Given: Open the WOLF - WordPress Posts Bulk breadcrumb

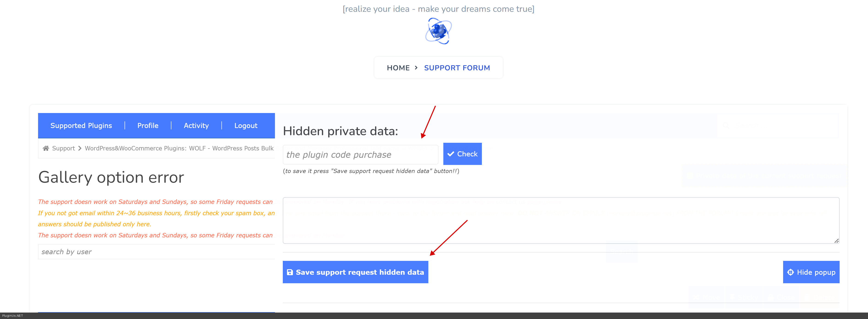Looking at the screenshot, I should click(232, 148).
